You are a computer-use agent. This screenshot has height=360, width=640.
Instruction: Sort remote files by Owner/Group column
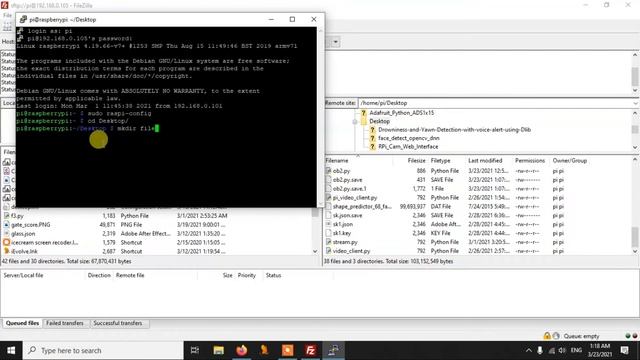(570, 160)
